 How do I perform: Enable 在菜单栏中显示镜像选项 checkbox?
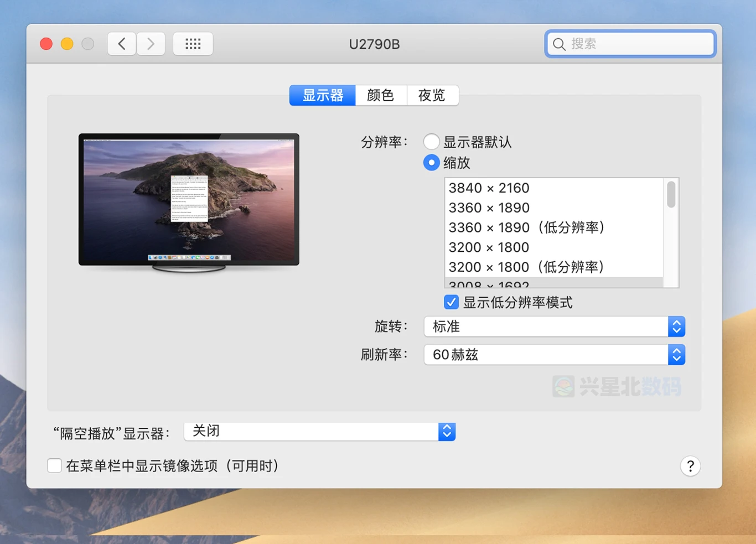point(54,465)
